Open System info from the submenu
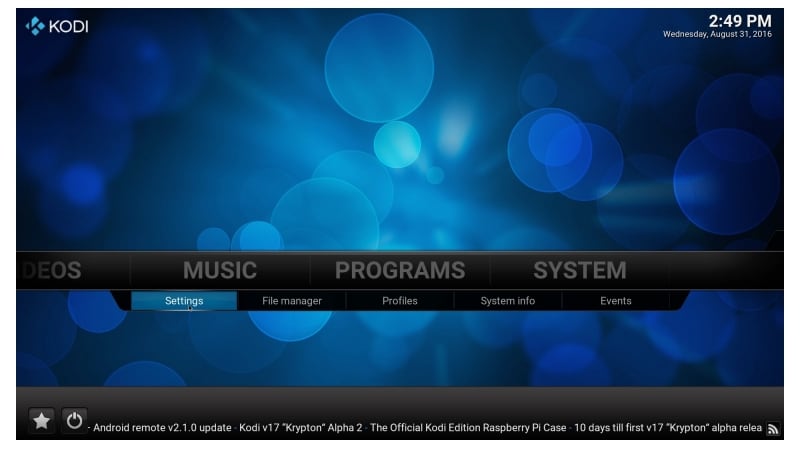The image size is (800, 464). coord(507,301)
